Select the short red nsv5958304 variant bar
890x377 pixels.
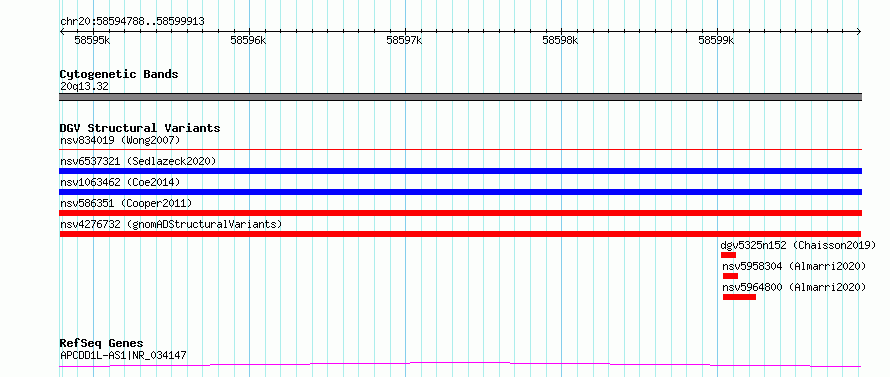coord(731,276)
